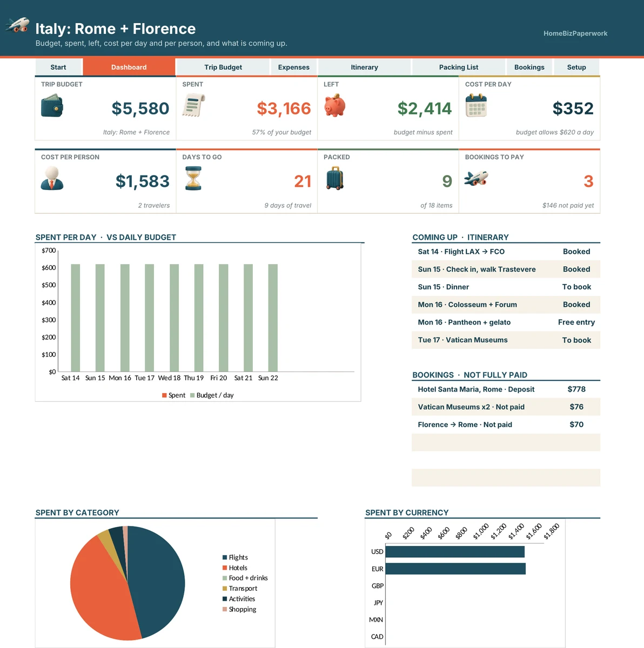
Task: Click the Sun 22 budget bar
Action: pos(273,318)
